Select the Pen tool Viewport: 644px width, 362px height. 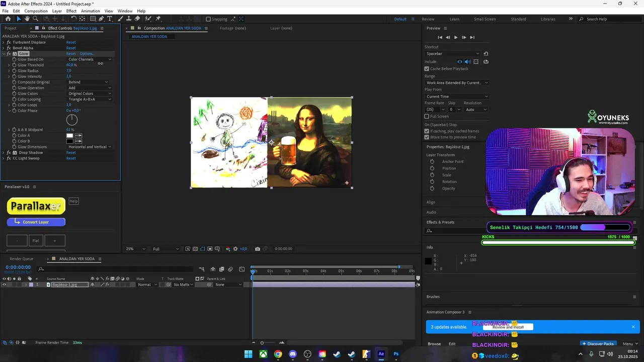101,19
